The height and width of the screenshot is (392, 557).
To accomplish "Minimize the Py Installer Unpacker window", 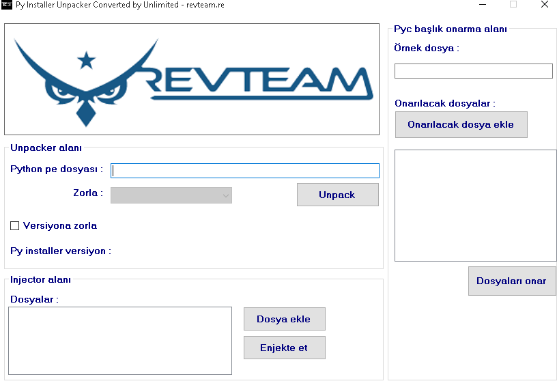I will coord(483,5).
